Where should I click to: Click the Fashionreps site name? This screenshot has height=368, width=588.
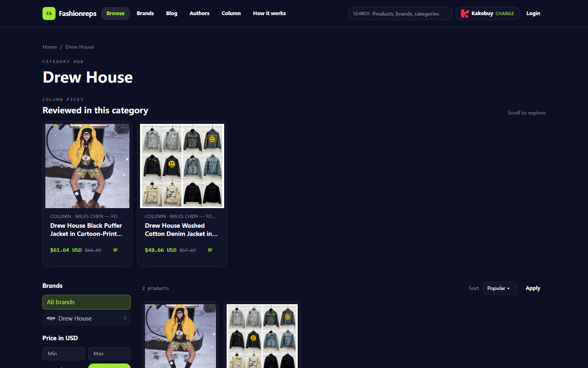(78, 13)
